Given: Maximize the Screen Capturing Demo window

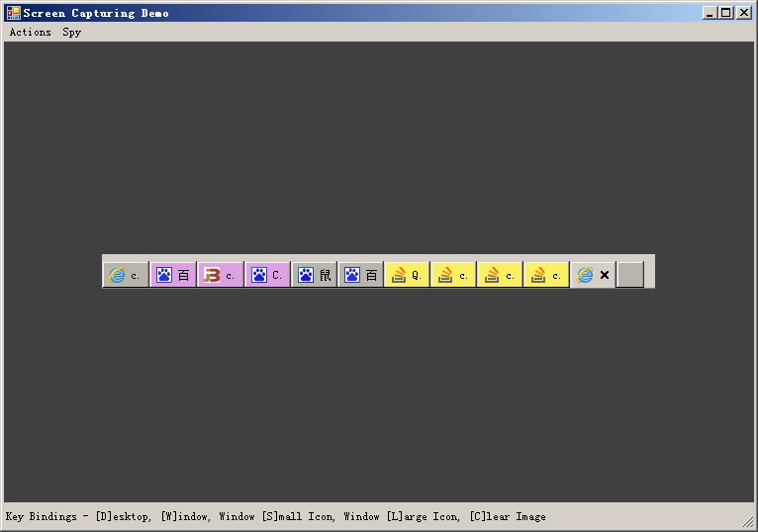Looking at the screenshot, I should coord(726,13).
